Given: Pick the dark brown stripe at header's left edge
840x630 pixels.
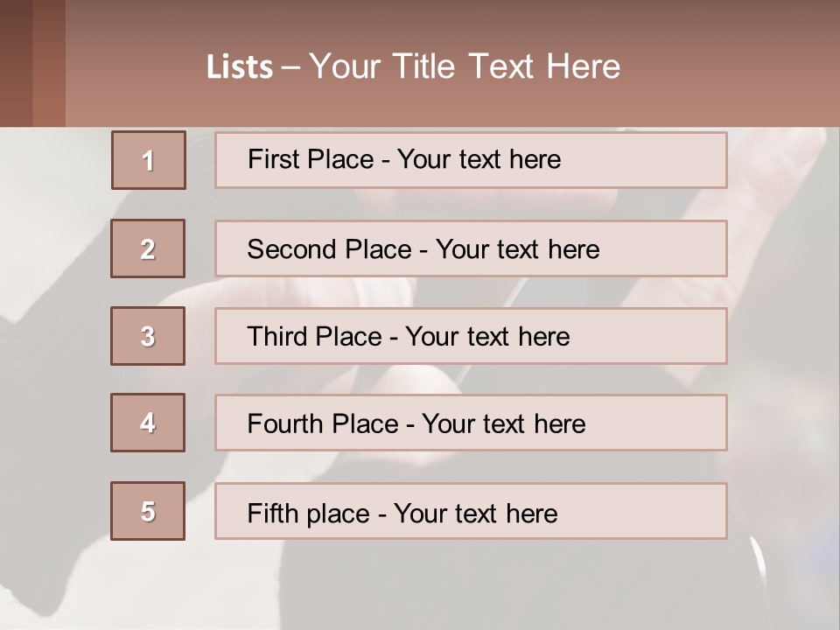Looking at the screenshot, I should pos(16,63).
